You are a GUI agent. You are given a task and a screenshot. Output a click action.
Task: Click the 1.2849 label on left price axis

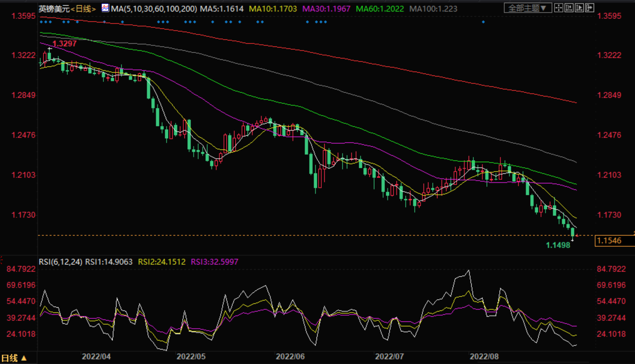(x=24, y=95)
